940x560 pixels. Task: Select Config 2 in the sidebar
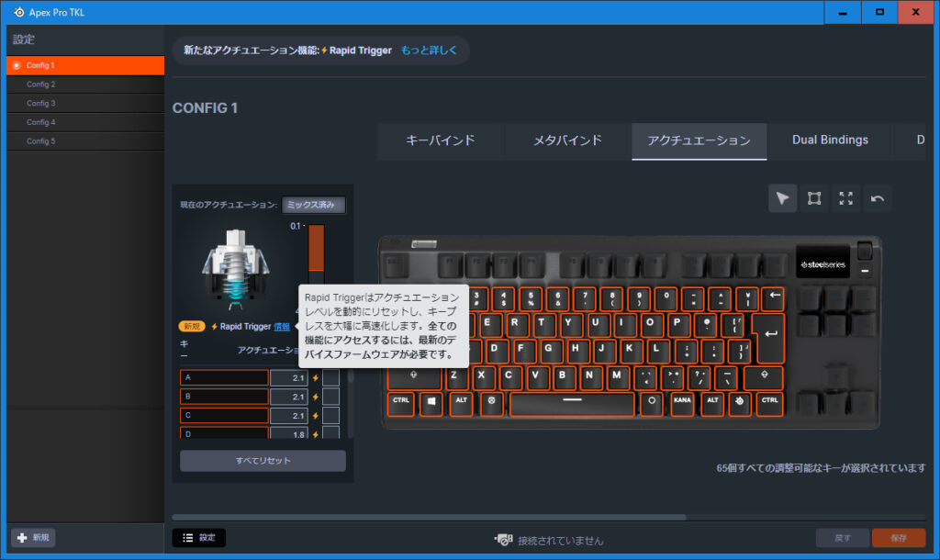coord(85,84)
